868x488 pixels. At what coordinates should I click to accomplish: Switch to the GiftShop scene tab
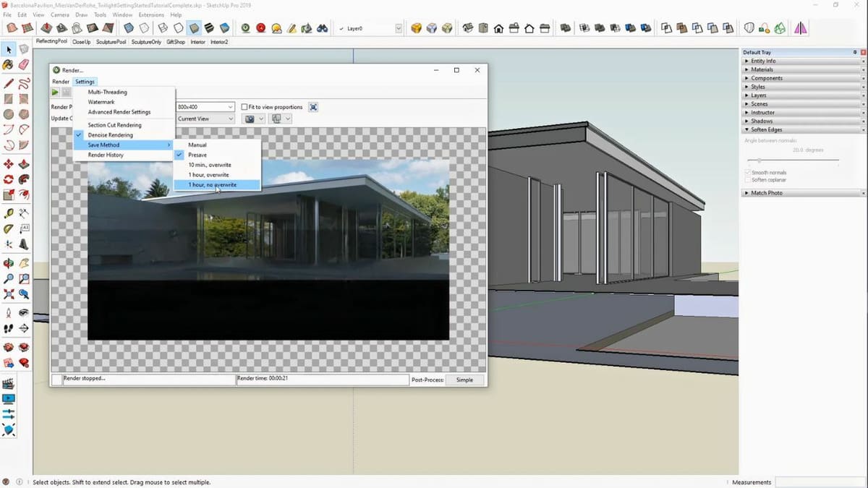(176, 42)
